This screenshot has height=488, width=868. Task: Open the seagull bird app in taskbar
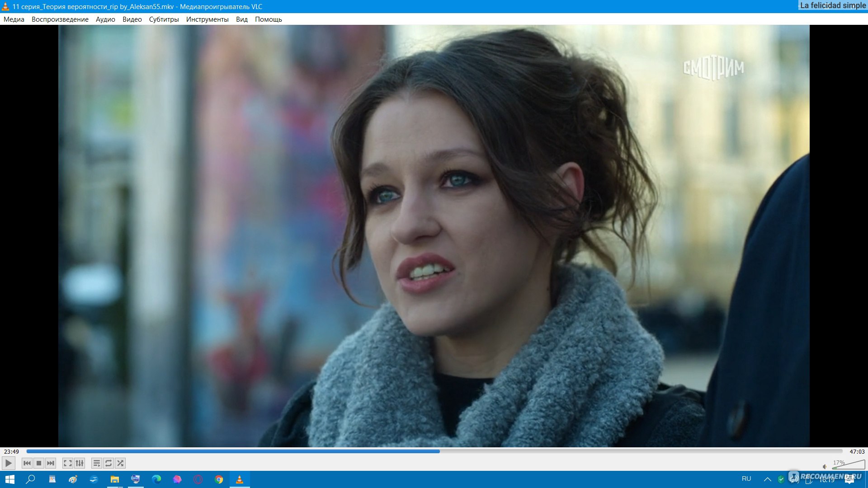tap(94, 479)
